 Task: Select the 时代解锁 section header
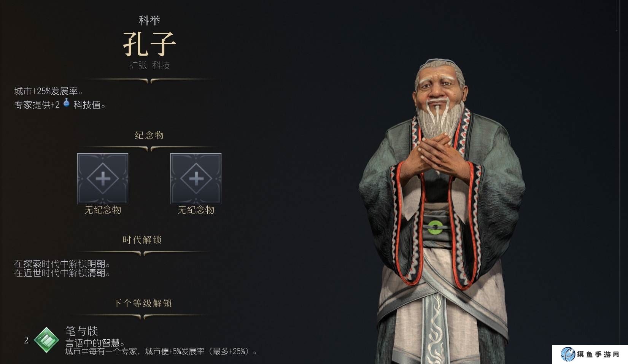(142, 240)
